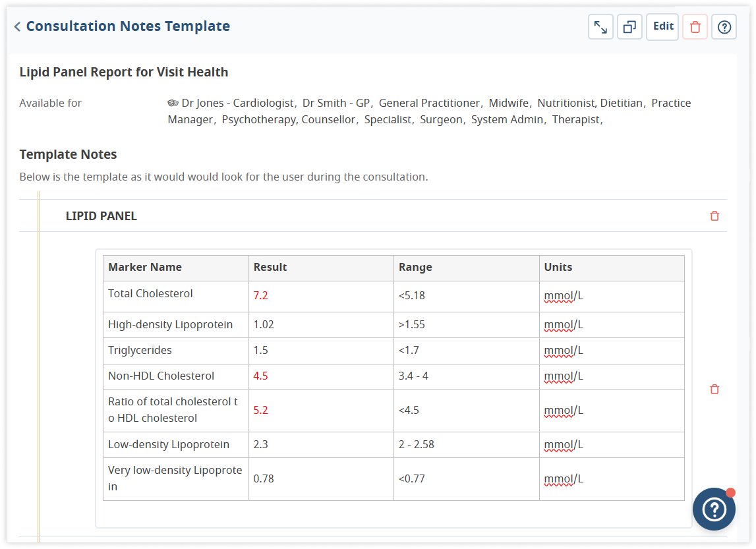Image resolution: width=756 pixels, height=549 pixels.
Task: Click the Result column header
Action: tap(321, 268)
